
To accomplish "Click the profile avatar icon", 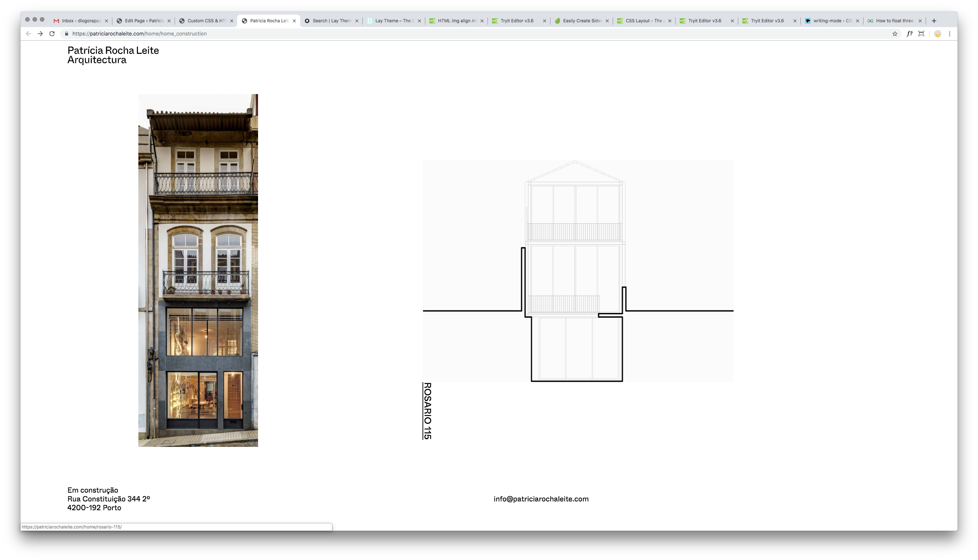I will pyautogui.click(x=938, y=34).
